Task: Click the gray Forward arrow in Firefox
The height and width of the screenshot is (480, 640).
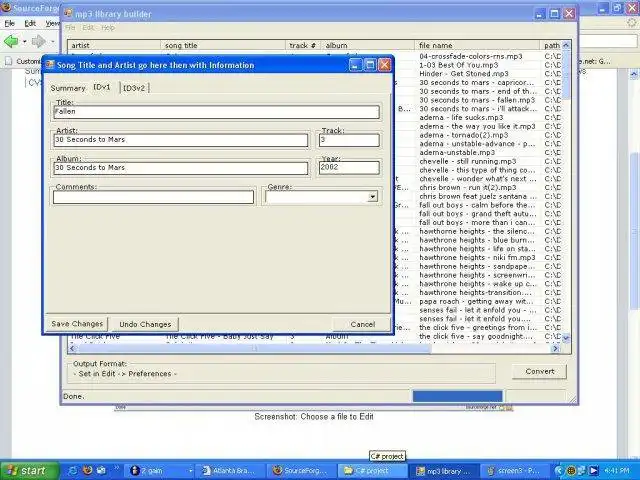Action: 38,41
